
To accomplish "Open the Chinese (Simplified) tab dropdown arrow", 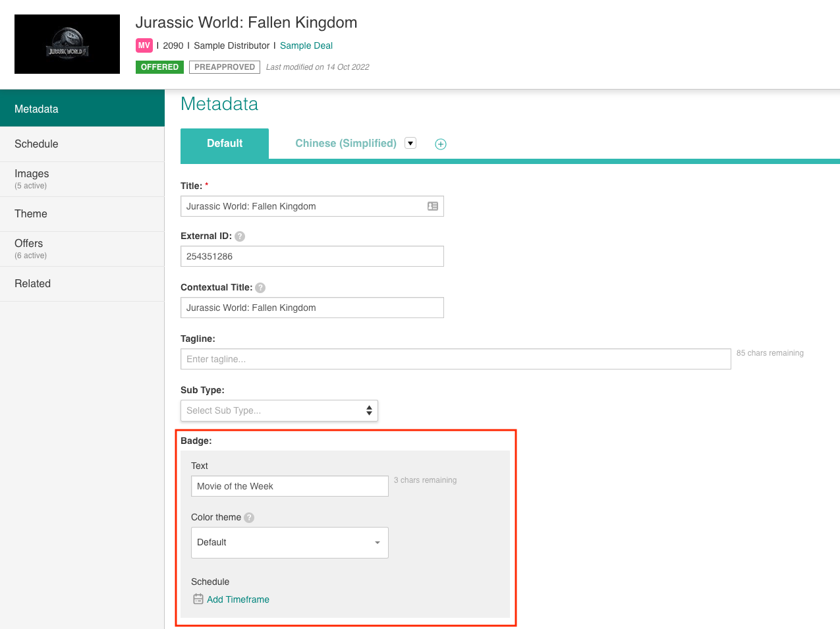I will pos(410,143).
